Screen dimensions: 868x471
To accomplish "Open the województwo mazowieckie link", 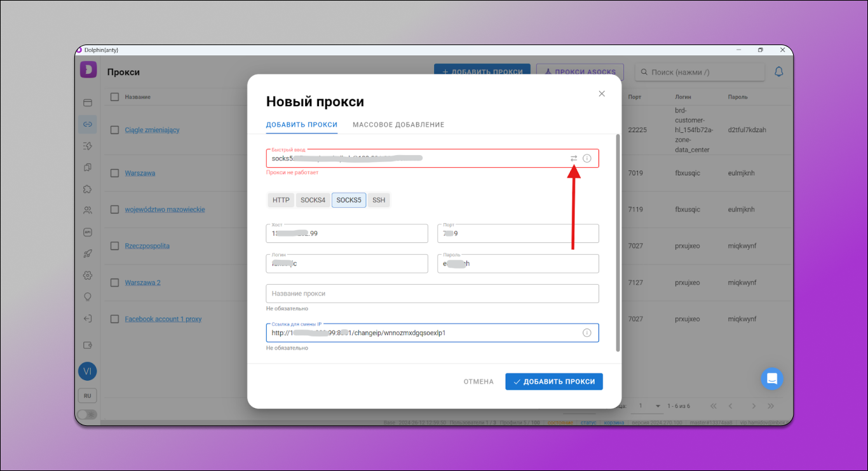I will click(x=165, y=209).
